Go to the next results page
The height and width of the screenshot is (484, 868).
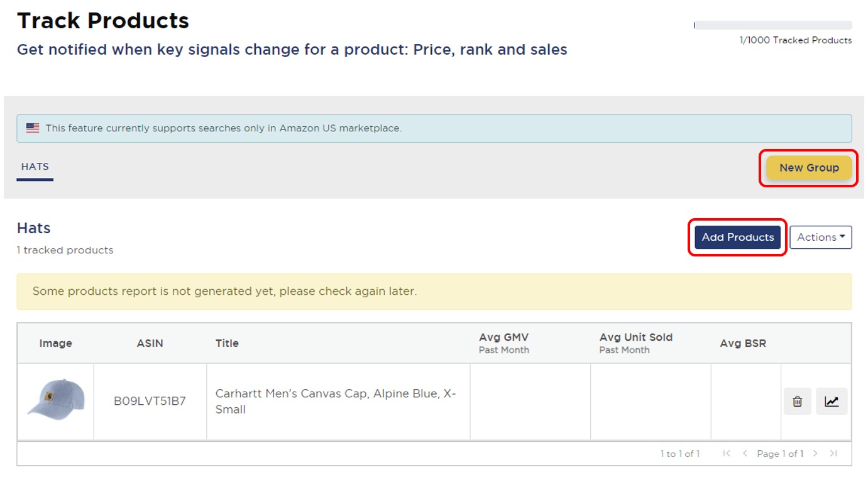(x=815, y=453)
